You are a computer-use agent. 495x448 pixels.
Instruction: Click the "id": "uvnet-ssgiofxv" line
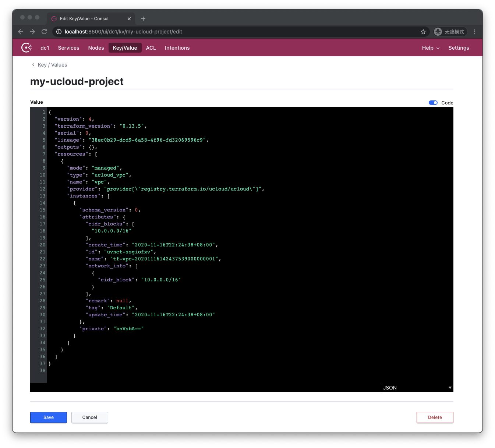[121, 252]
